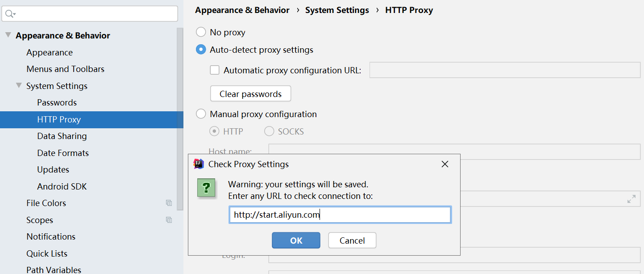
Task: Click the green question mark dialog icon
Action: coord(206,188)
